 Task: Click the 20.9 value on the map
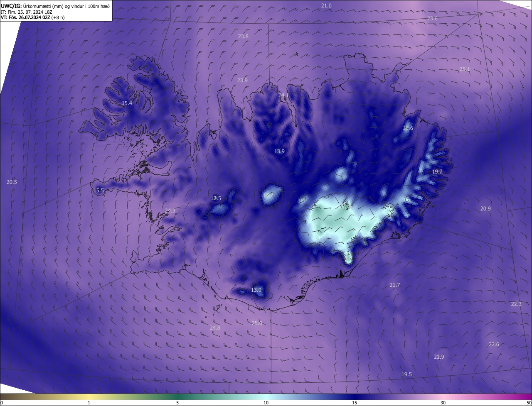point(485,209)
